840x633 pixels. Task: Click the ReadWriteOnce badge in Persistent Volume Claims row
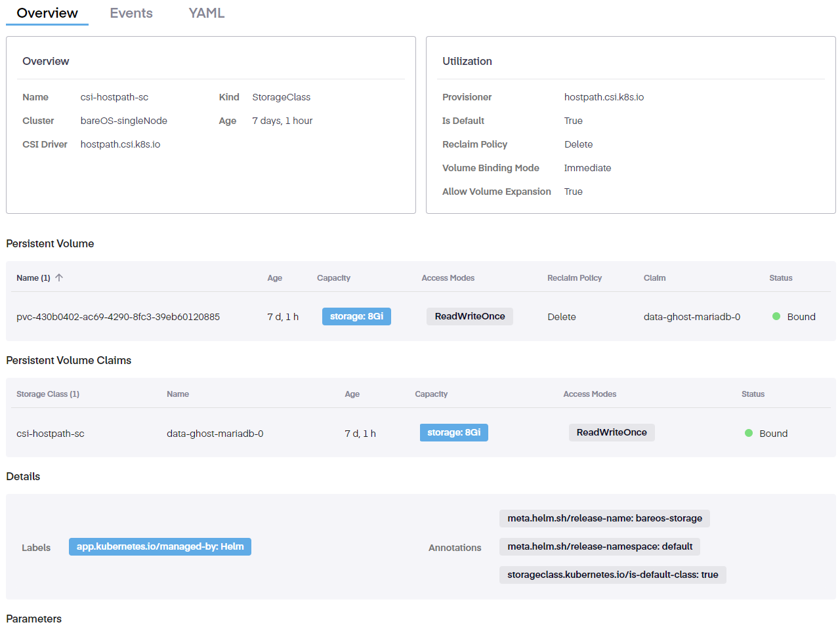point(612,432)
